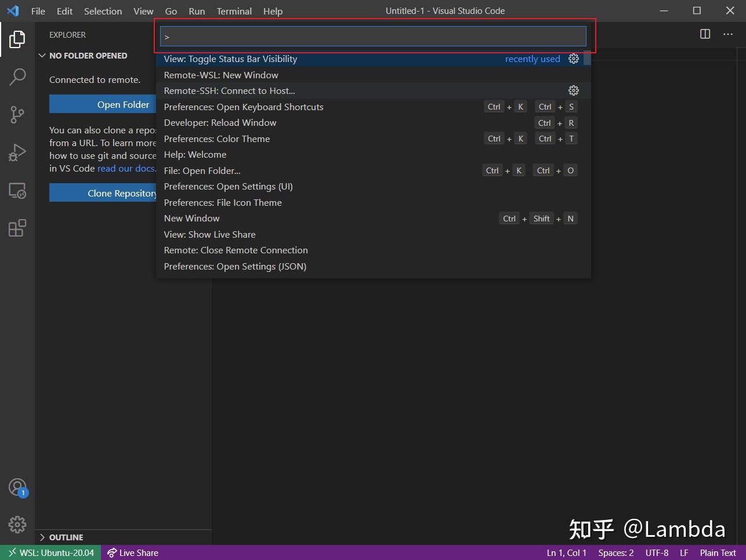
Task: Click gear beside Remote-SSH: Connect to Host
Action: click(573, 90)
